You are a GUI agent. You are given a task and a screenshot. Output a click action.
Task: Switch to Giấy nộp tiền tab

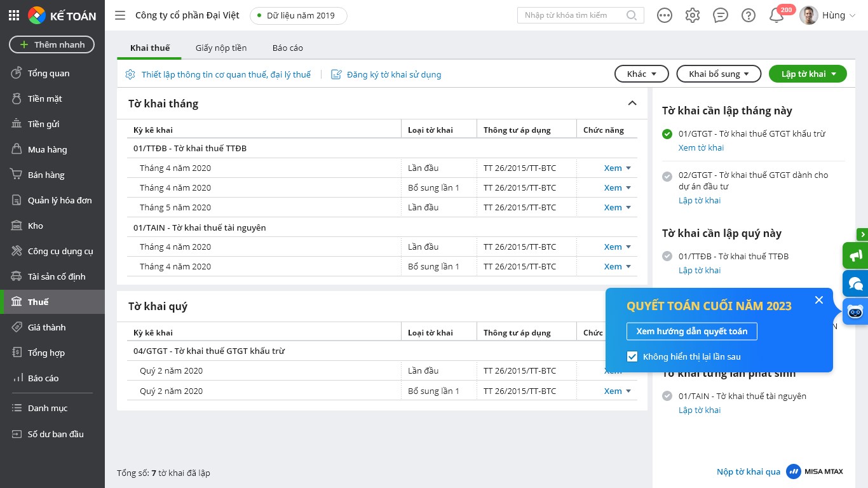[221, 48]
